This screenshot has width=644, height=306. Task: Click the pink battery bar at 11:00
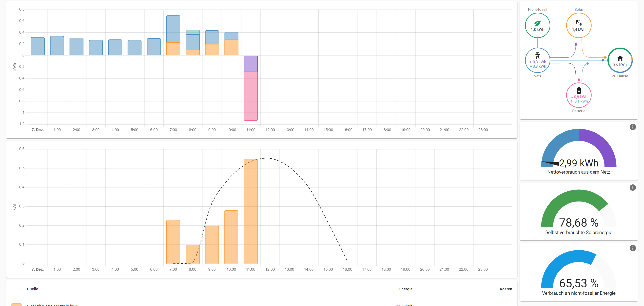point(251,96)
